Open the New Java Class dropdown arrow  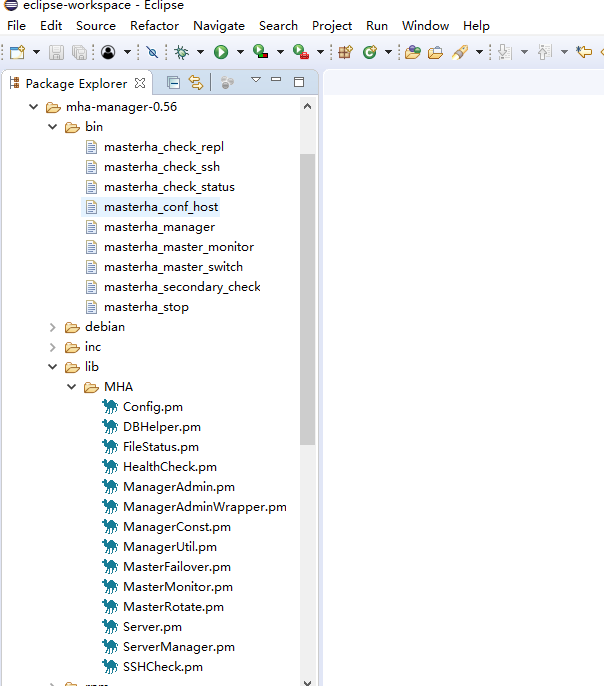pos(388,52)
